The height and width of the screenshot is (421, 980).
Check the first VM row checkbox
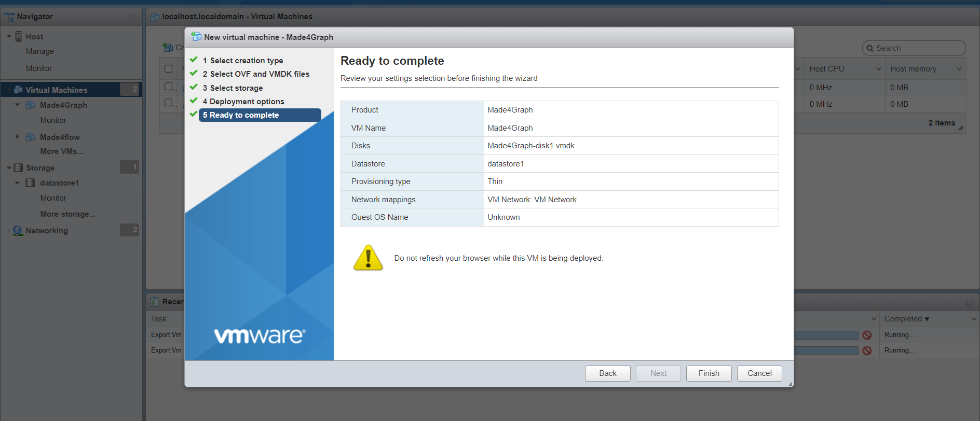pos(168,87)
